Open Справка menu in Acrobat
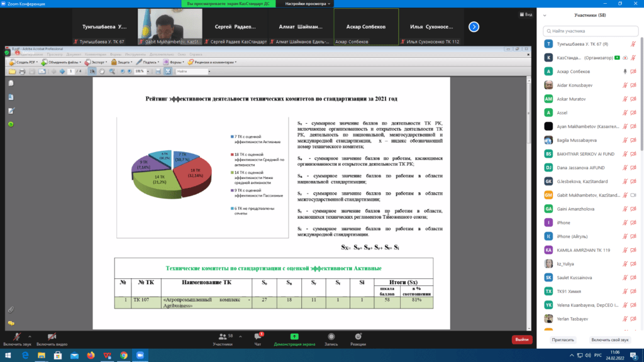644x362 pixels. 196,54
